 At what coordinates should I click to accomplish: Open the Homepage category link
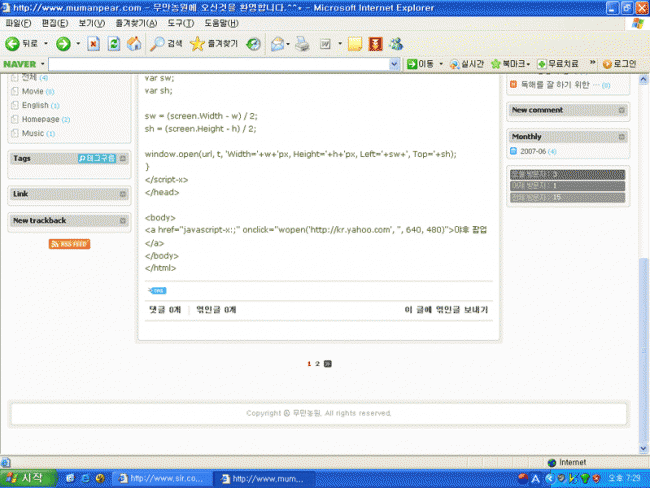tap(40, 119)
